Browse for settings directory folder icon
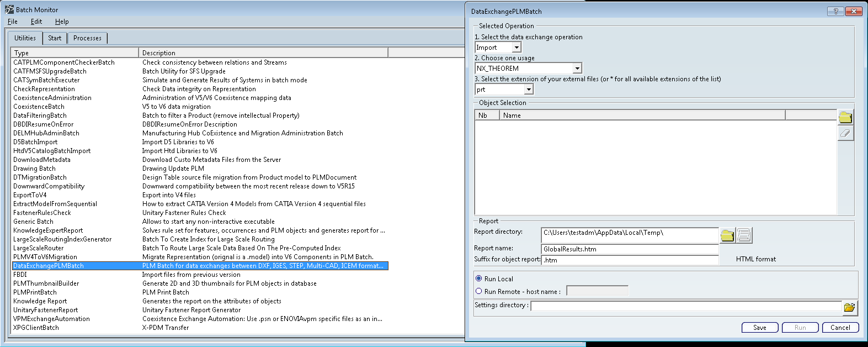Screen dimensions: 868x347 tap(849, 307)
